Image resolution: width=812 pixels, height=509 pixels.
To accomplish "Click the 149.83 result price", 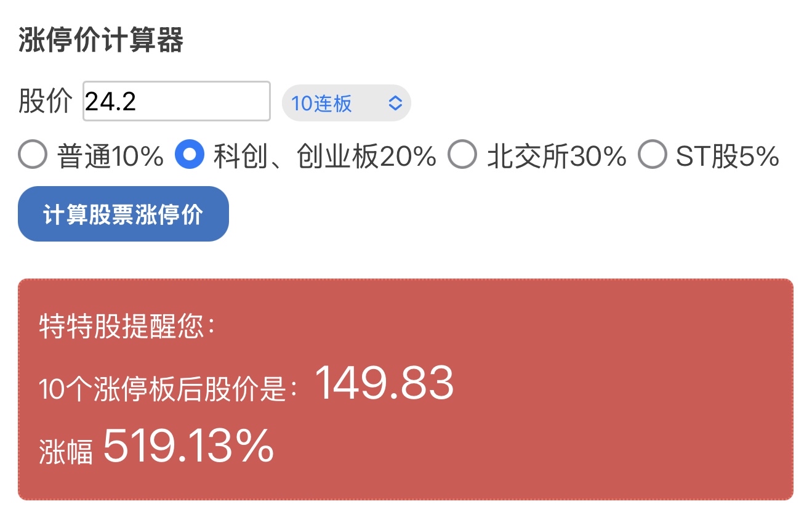I will click(384, 383).
